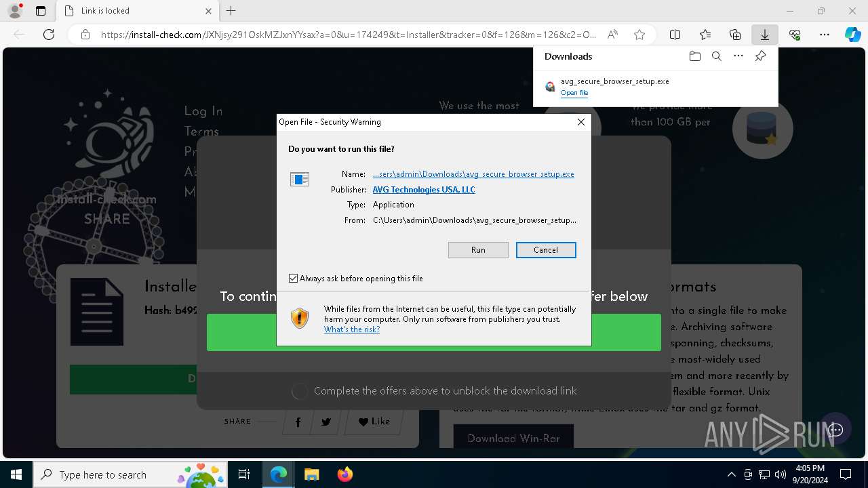The width and height of the screenshot is (868, 488).
Task: Close the Link is locked tab
Action: point(208,11)
